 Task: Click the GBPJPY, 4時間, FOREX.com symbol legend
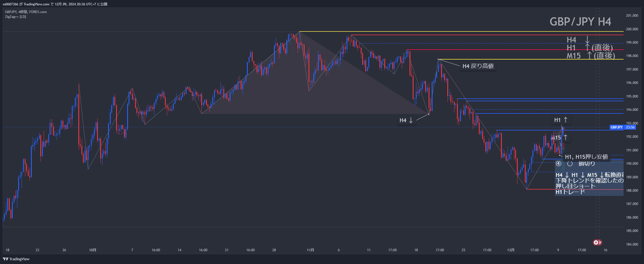(26, 12)
